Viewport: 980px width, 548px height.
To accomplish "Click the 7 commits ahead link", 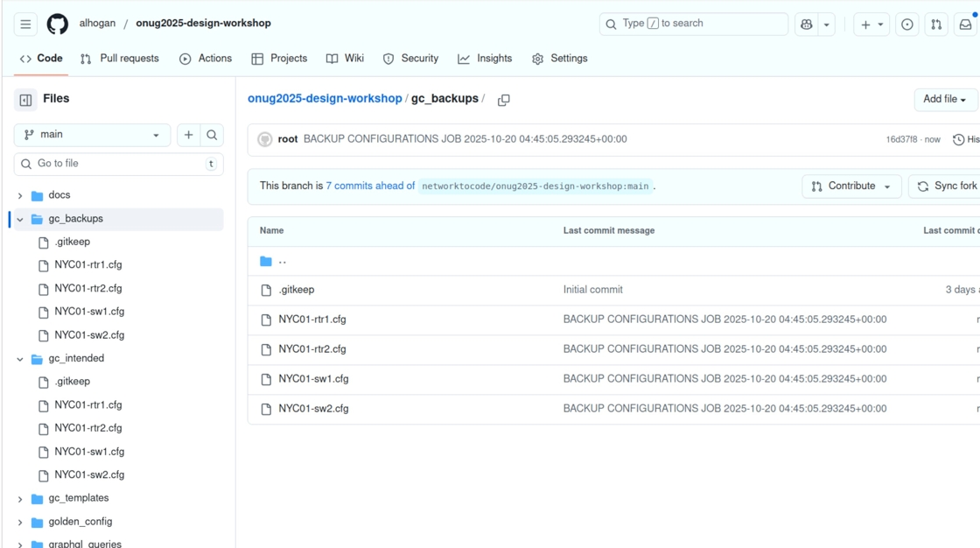I will pyautogui.click(x=370, y=186).
